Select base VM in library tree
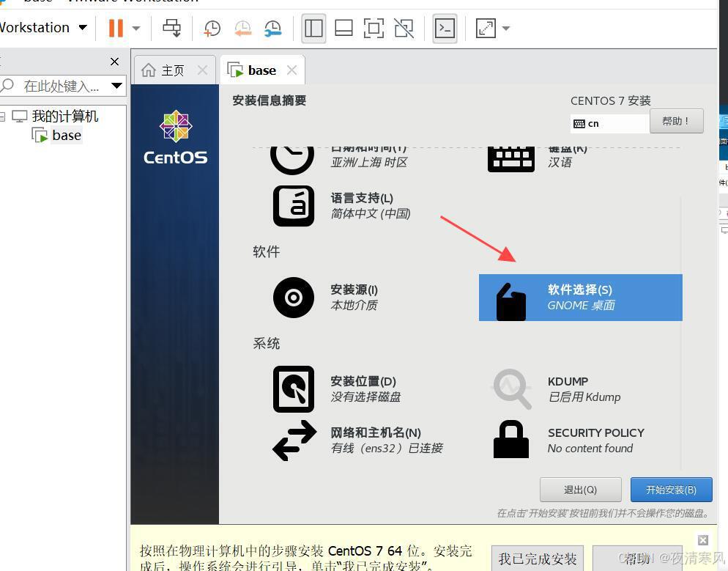 (x=67, y=135)
